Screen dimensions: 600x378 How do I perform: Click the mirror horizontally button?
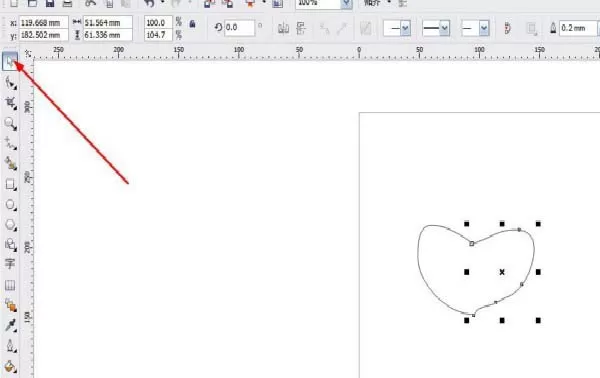pyautogui.click(x=284, y=28)
